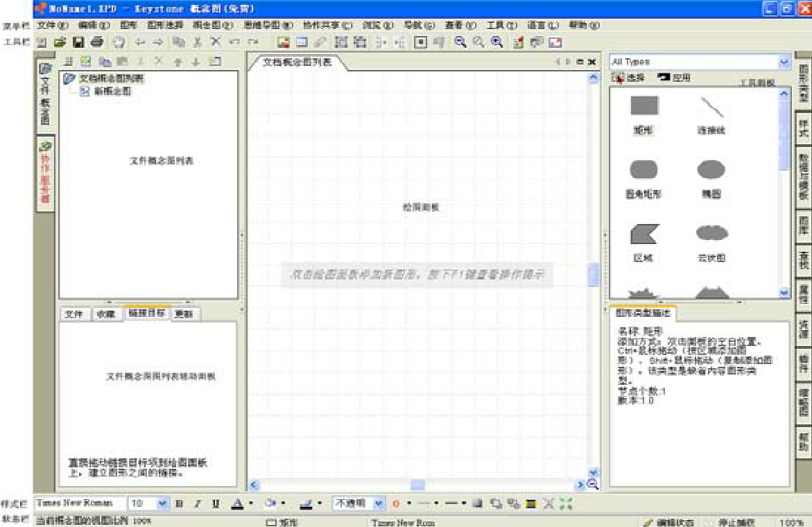This screenshot has height=527, width=812.
Task: Click the Open file folder icon
Action: (60, 42)
